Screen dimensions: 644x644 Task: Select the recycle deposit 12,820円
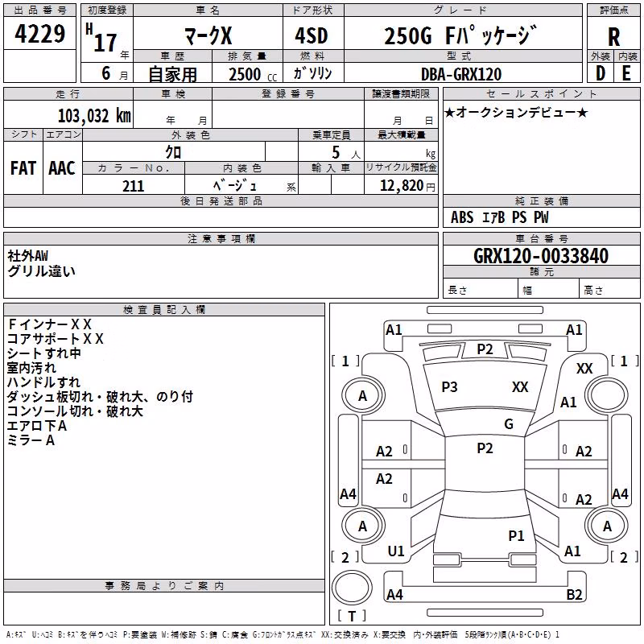pyautogui.click(x=407, y=186)
